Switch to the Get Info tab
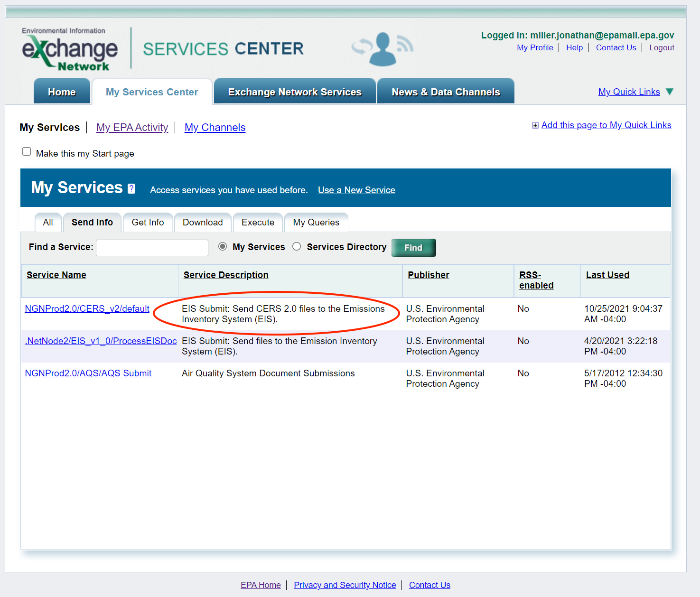Viewport: 700px width, 597px height. click(148, 222)
